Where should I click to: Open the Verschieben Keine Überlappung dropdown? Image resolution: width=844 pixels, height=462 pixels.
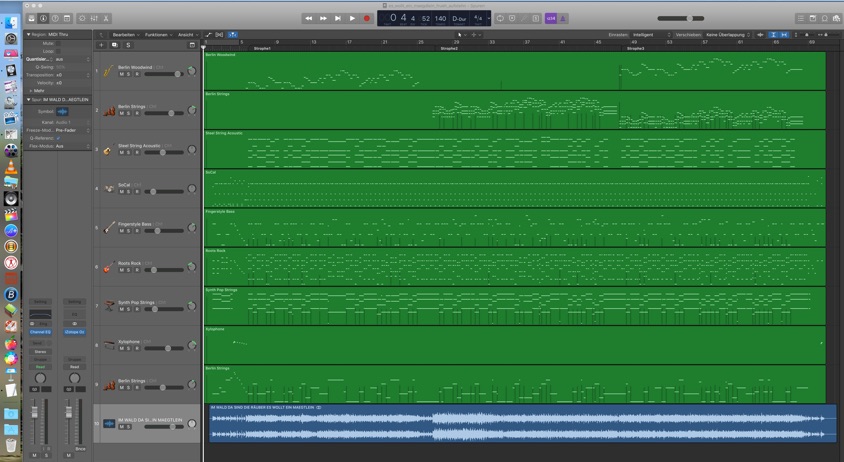click(x=728, y=34)
